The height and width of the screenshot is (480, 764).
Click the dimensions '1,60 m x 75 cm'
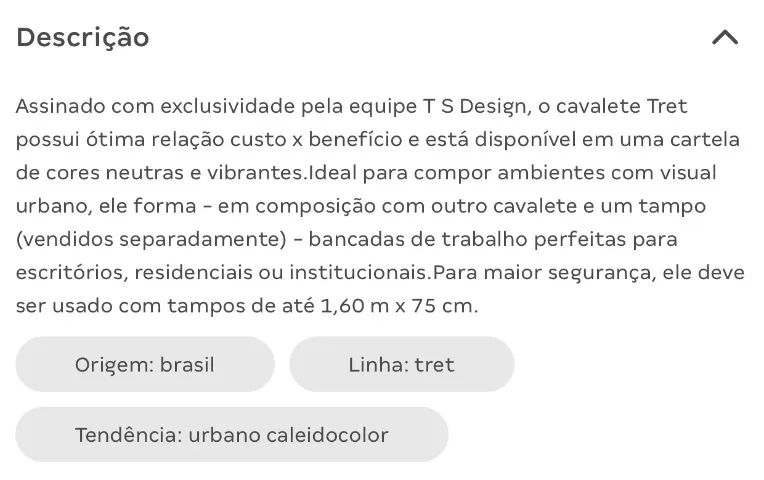point(397,306)
